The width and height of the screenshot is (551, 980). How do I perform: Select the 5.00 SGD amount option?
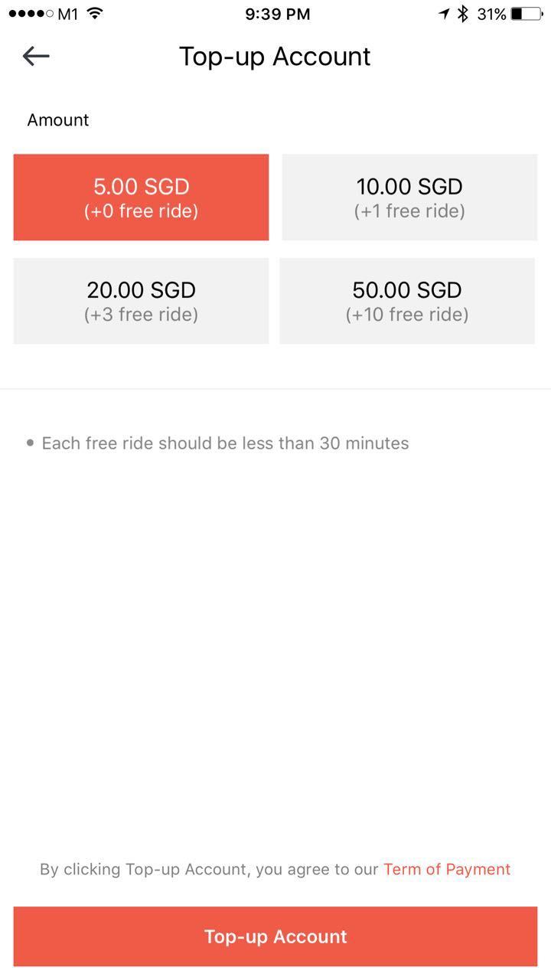[141, 198]
